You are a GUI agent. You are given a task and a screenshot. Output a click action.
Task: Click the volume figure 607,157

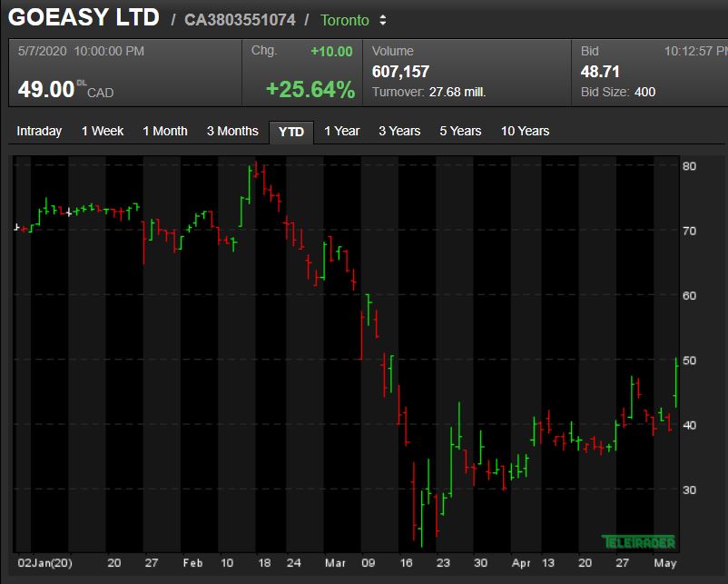pos(400,72)
